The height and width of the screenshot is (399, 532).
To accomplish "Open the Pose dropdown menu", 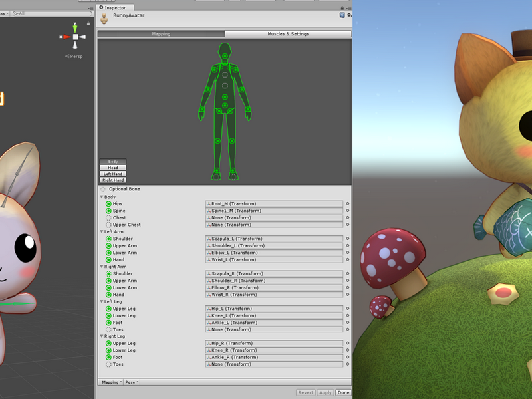I will click(x=132, y=382).
